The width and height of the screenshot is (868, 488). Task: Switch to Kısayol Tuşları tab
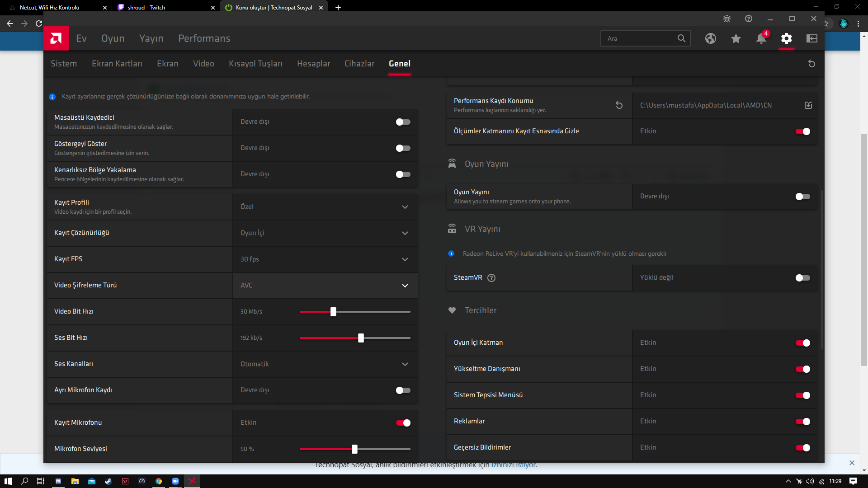point(255,64)
